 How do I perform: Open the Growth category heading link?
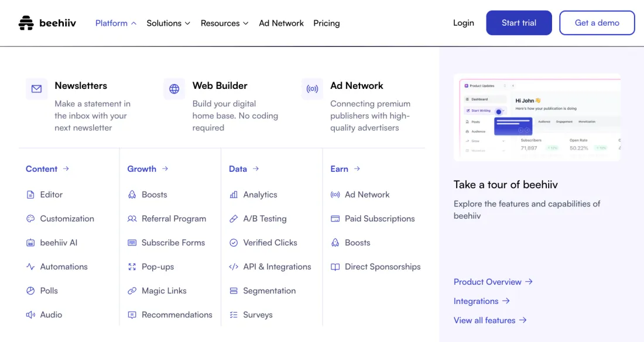[x=148, y=169]
